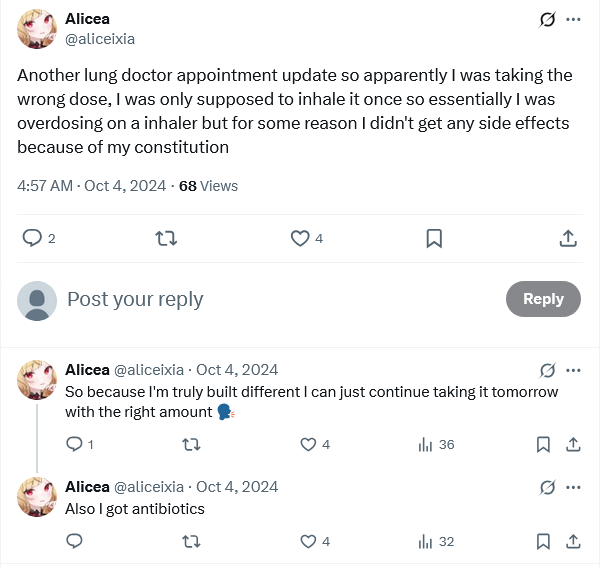The height and width of the screenshot is (567, 611).
Task: Open the 68 Views analytics link
Action: click(x=208, y=185)
